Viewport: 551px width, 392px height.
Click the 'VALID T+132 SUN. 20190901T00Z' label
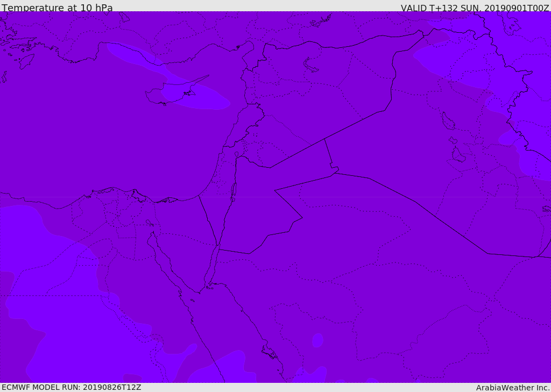tap(475, 8)
